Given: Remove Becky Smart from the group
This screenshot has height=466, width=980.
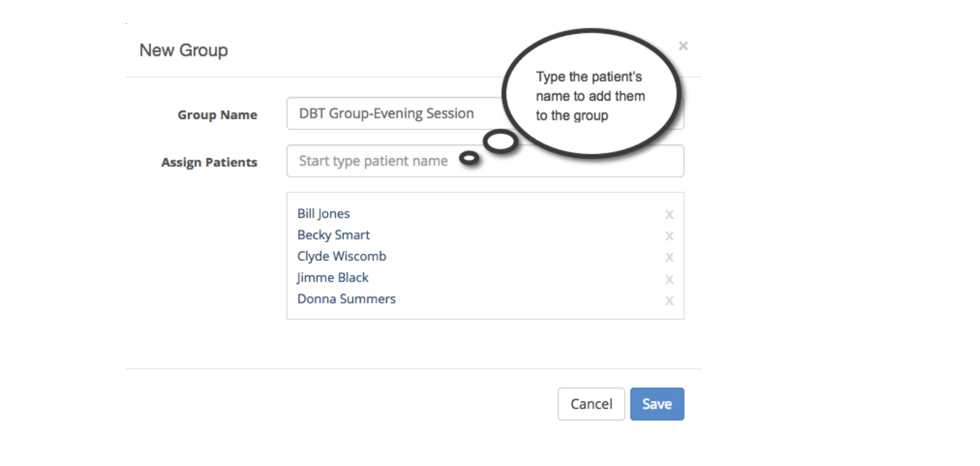Looking at the screenshot, I should click(670, 235).
